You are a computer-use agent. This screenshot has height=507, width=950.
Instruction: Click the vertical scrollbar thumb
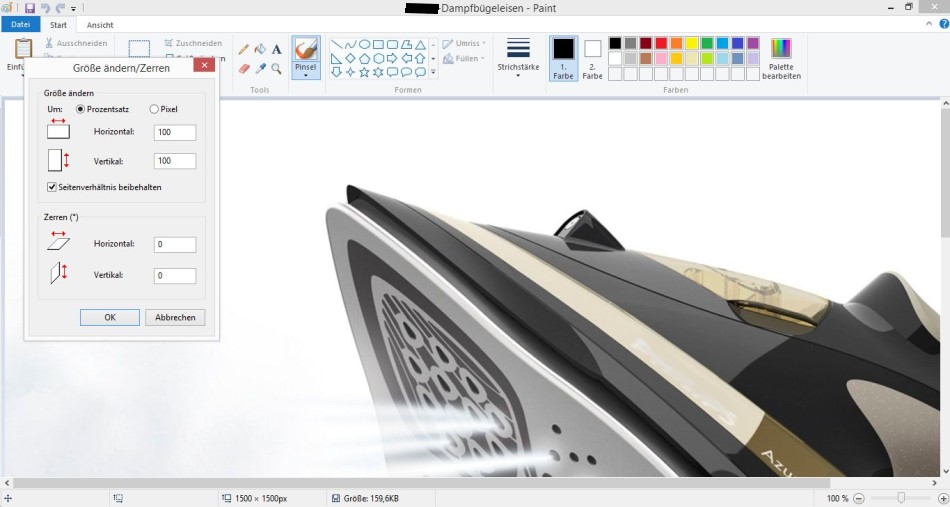coord(945,174)
